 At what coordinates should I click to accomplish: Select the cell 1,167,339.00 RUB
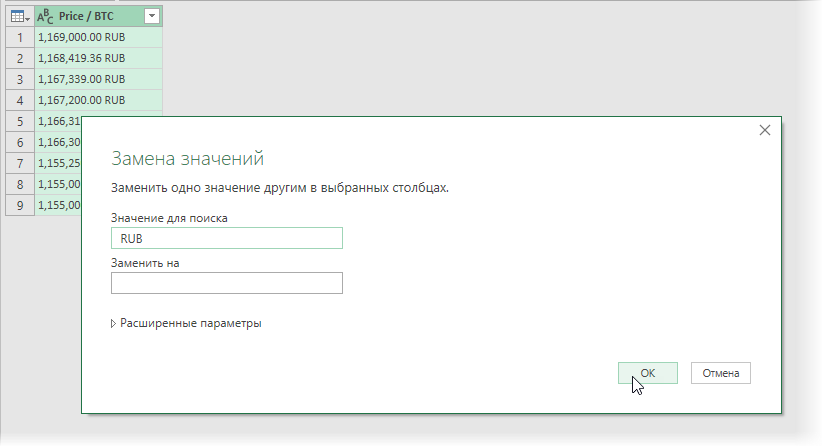[99, 79]
